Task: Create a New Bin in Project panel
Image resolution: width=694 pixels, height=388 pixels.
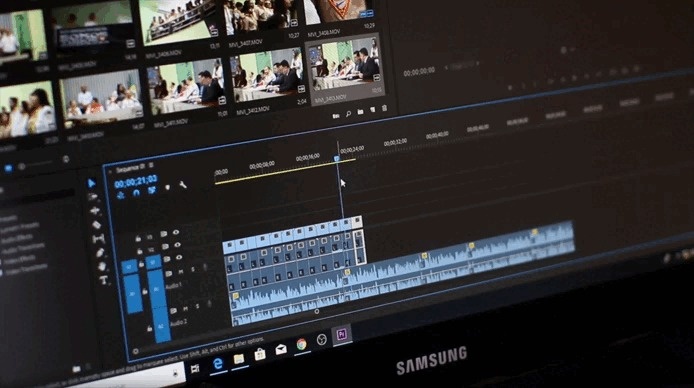Action: (x=360, y=111)
